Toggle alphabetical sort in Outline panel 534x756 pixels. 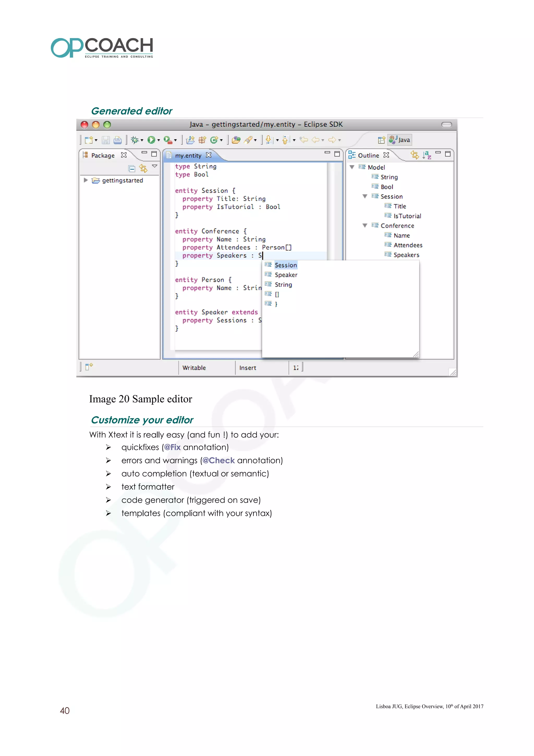click(427, 155)
